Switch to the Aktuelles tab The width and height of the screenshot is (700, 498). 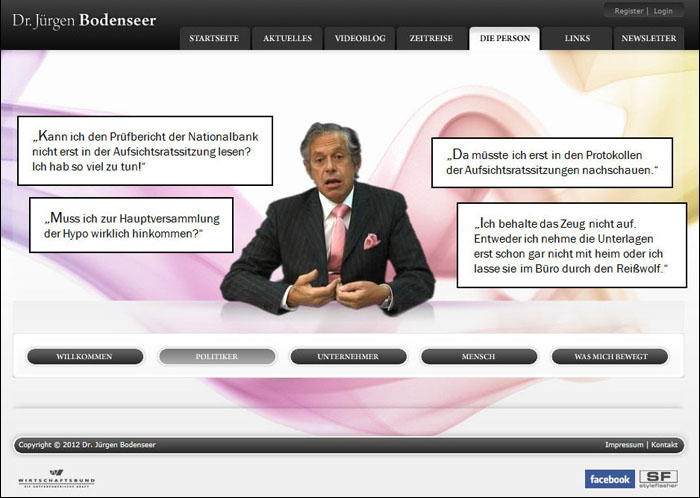tap(287, 39)
